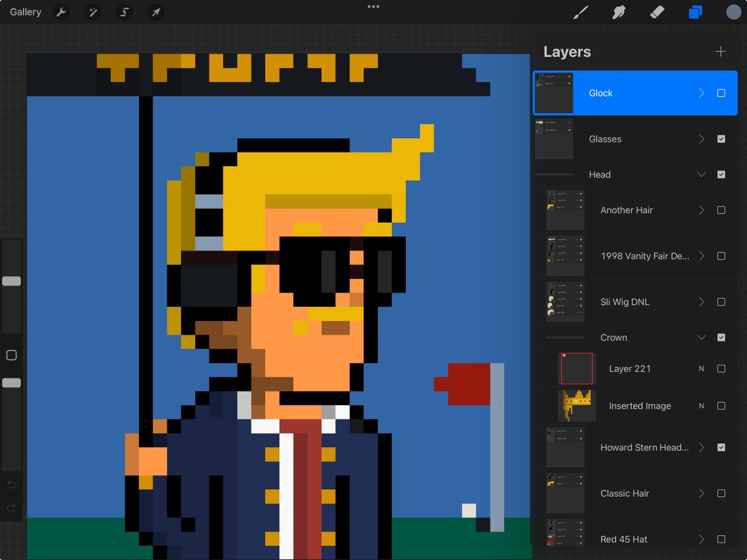Viewport: 747px width, 560px height.
Task: Expand the Howard Stern Head group chevron
Action: [702, 447]
